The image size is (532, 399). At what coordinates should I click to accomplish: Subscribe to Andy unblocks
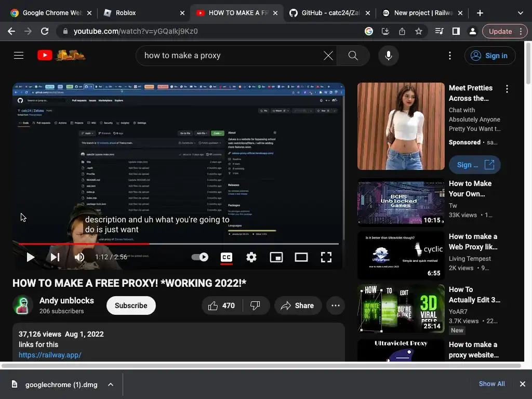click(131, 305)
